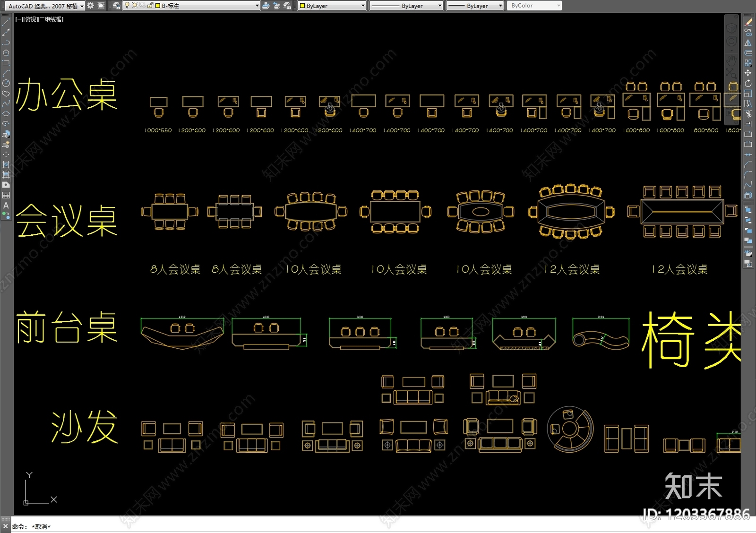Toggle layer on/off lightbulb for B-标注
Image resolution: width=756 pixels, height=533 pixels.
[127, 6]
